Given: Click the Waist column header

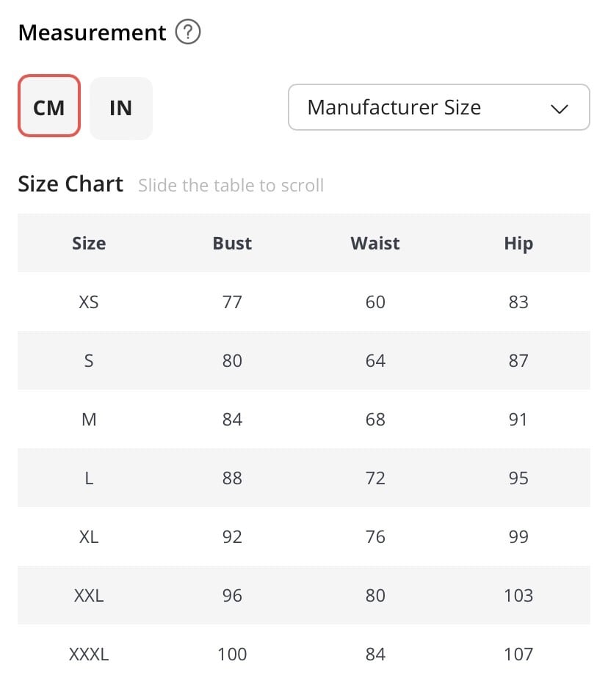Looking at the screenshot, I should click(x=374, y=244).
